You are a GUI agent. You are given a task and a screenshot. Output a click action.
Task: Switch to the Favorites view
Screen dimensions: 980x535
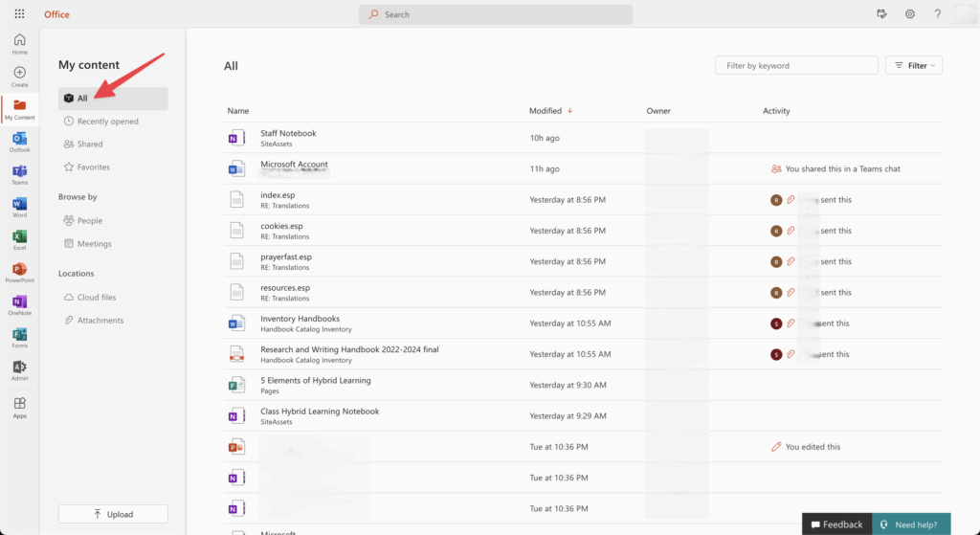[93, 167]
